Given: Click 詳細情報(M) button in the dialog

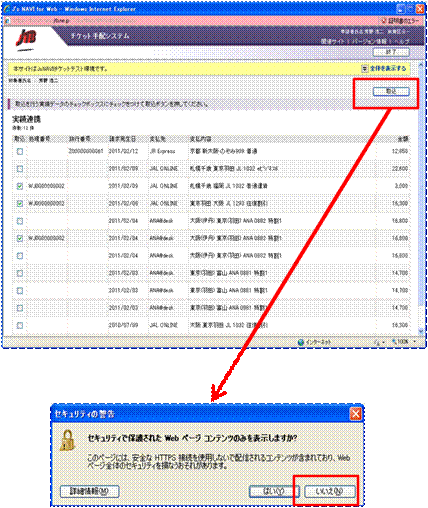Looking at the screenshot, I should pyautogui.click(x=89, y=491).
